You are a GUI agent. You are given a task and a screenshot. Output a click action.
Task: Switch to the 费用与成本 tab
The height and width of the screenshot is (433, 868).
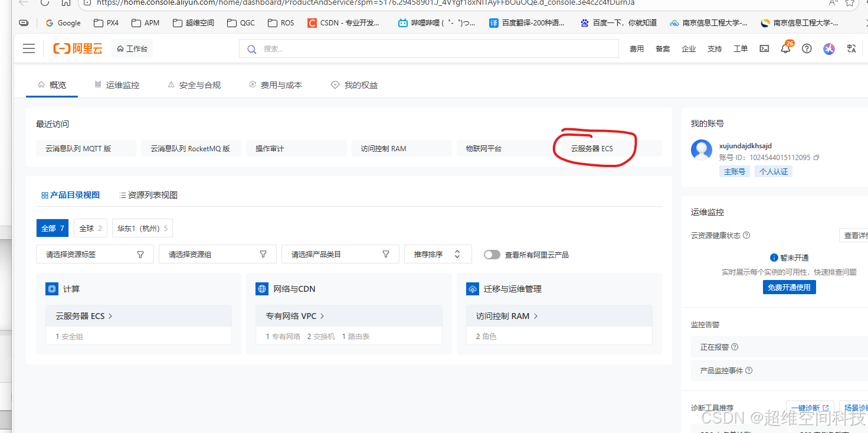pos(282,84)
